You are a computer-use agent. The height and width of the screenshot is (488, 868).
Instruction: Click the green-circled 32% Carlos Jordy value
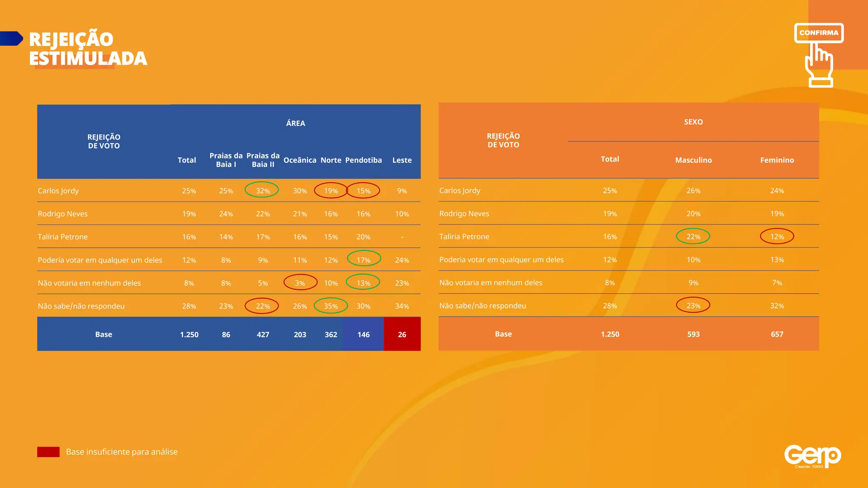[262, 191]
